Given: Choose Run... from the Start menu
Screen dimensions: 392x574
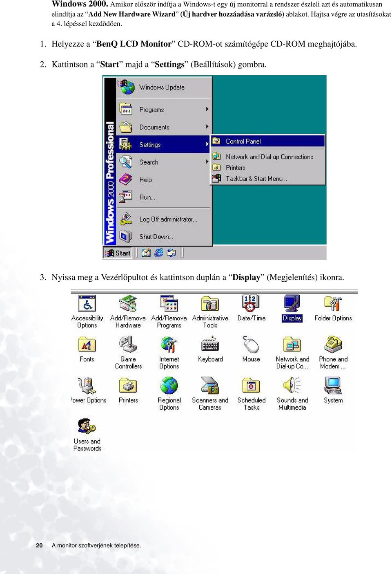Looking at the screenshot, I should coord(164,197).
